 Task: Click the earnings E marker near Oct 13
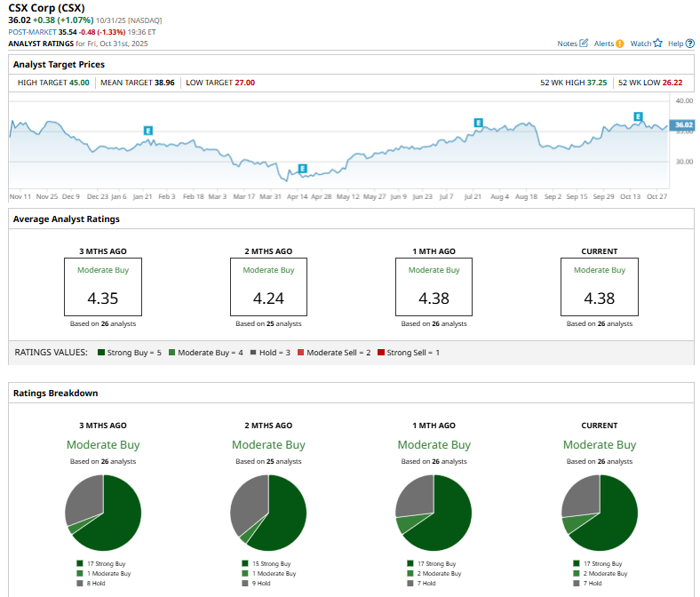coord(638,116)
